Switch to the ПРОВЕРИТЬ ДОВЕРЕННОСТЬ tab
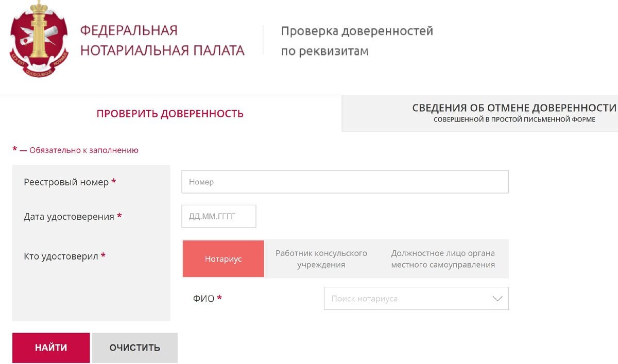 (169, 113)
